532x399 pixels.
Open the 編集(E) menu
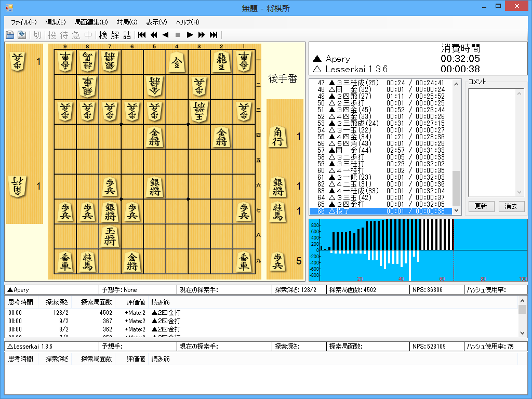click(x=55, y=22)
